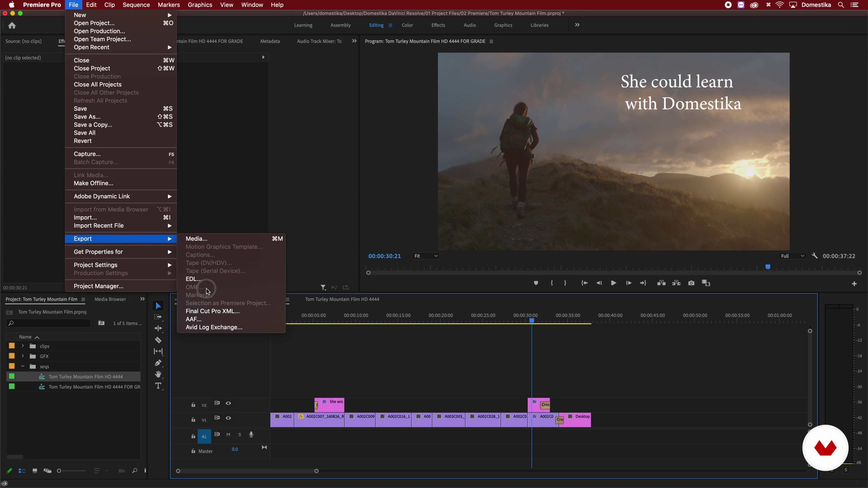
Task: Open Program monitor Button Editor plus
Action: pos(854,284)
